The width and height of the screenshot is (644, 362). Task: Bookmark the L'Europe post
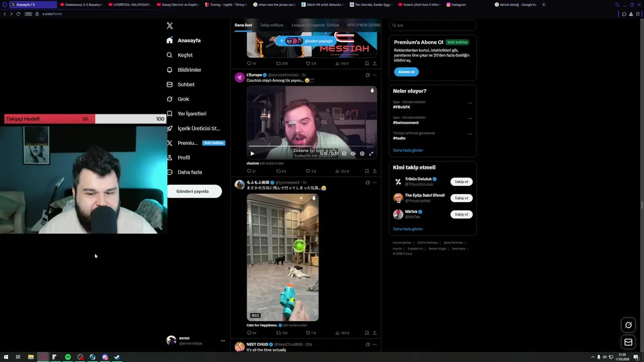pos(367,171)
